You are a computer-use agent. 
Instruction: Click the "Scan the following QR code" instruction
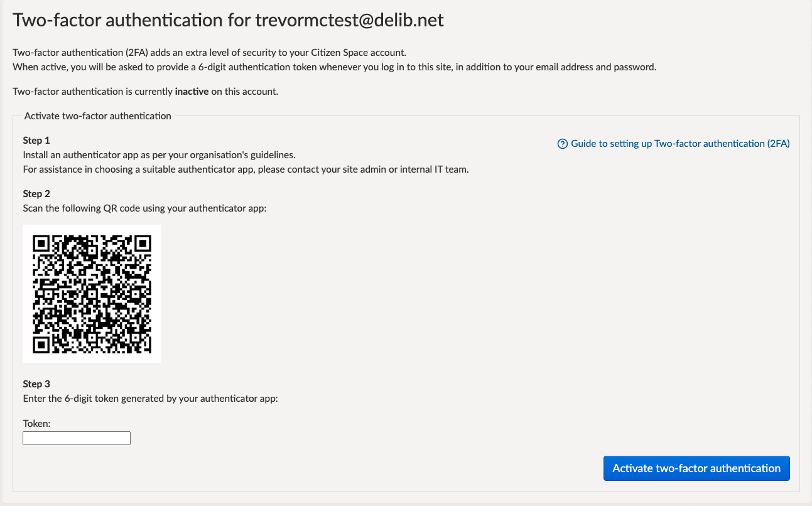tap(144, 208)
